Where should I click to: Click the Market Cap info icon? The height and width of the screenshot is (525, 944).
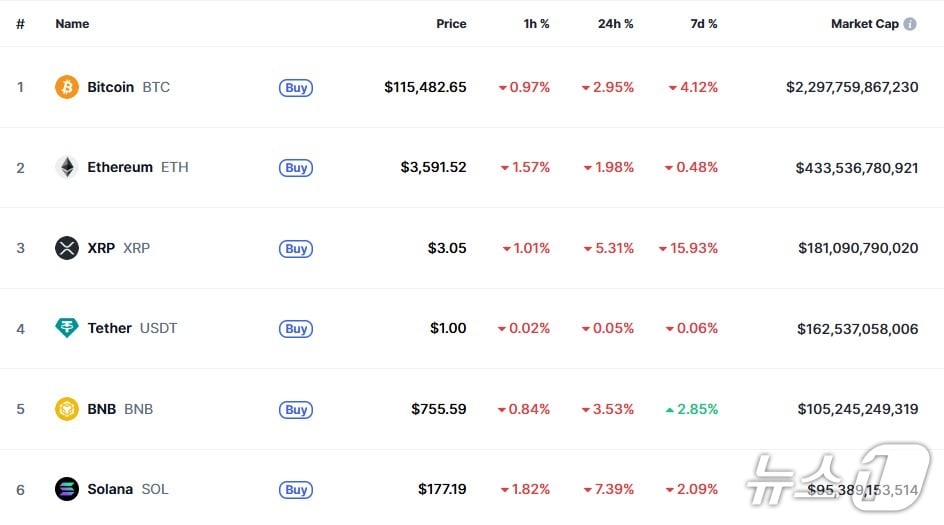(910, 24)
